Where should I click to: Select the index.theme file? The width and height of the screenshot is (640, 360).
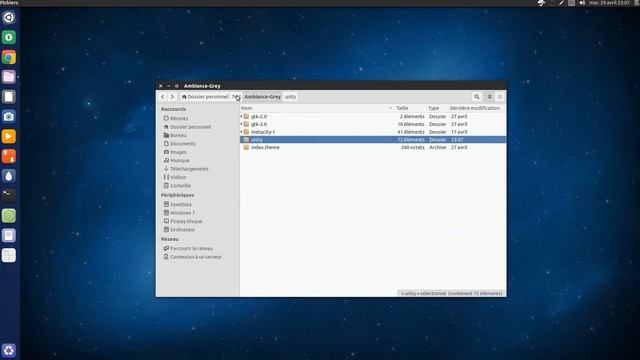coord(265,147)
